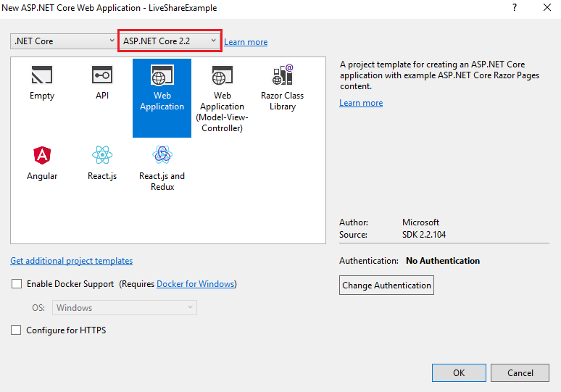Viewport: 561px width, 392px height.
Task: Click the Microsoft author value
Action: 420,222
